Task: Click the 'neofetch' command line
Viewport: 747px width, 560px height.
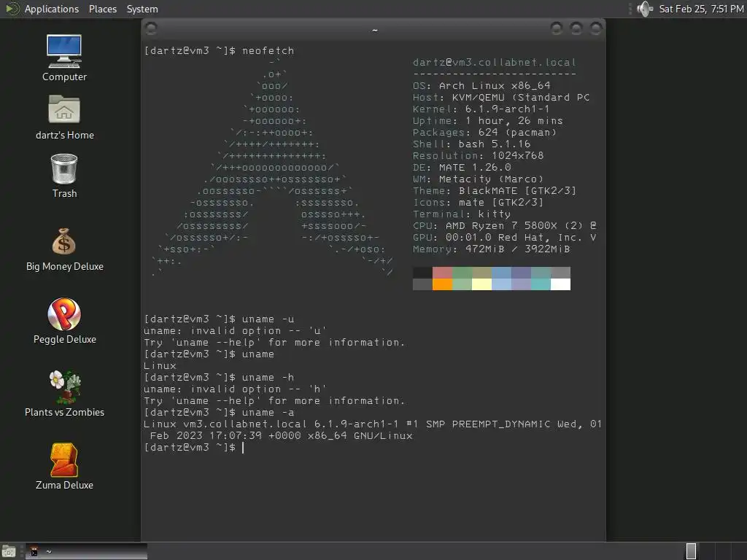Action: click(219, 50)
